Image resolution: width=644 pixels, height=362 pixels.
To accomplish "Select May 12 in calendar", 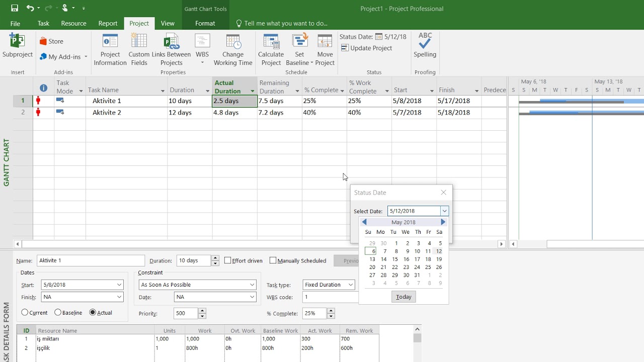I will tap(439, 251).
